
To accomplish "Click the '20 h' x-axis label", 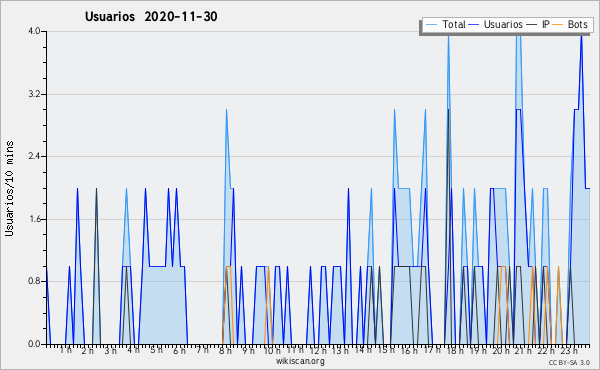I will coord(501,350).
